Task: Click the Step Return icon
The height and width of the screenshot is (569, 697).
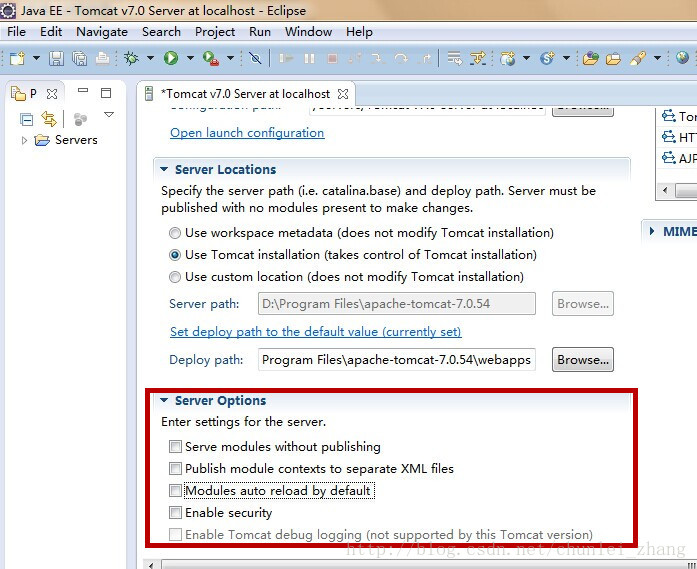Action: click(x=425, y=58)
